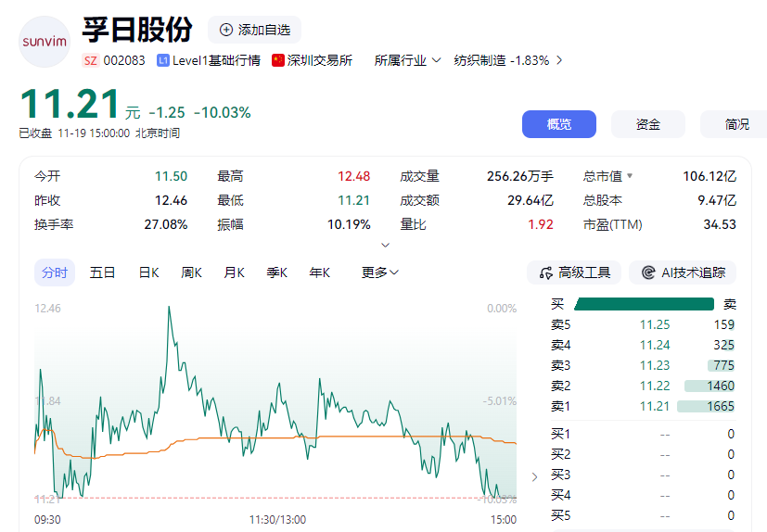Open AI技术追踪 tracking tool
767x532 pixels.
[683, 272]
